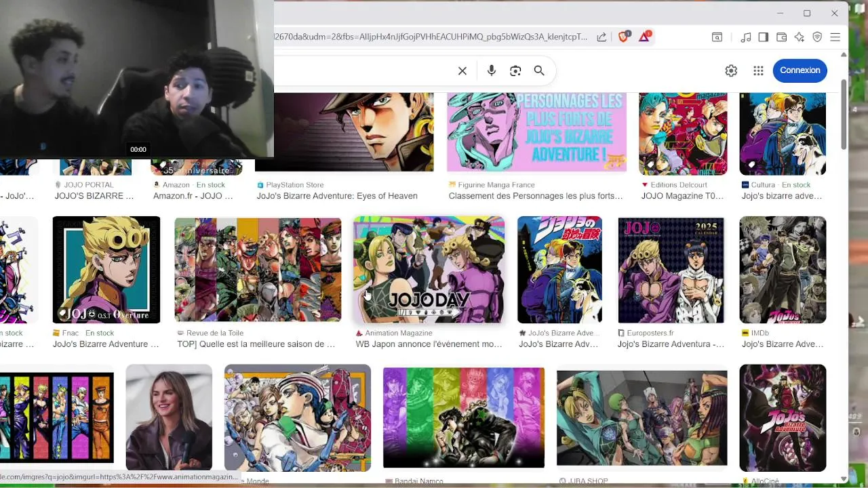868x488 pixels.
Task: Toggle the browser sidebar panel
Action: pos(764,37)
